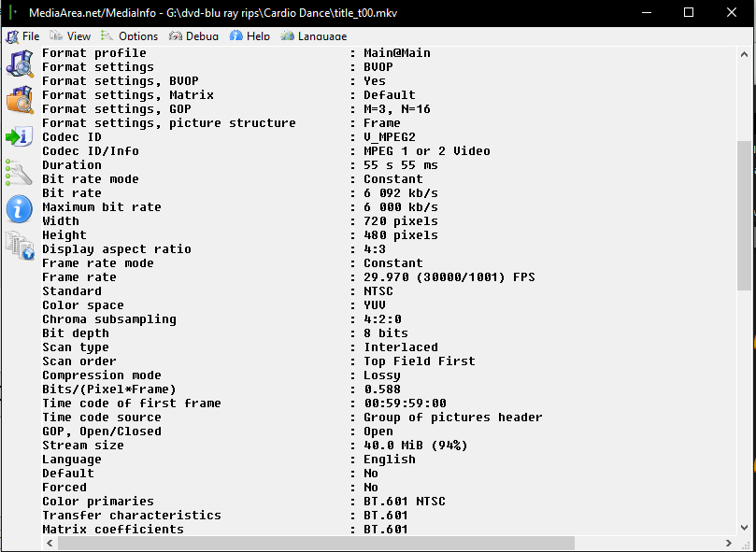Click the '4:2:0' chroma subsampling value

tap(382, 319)
